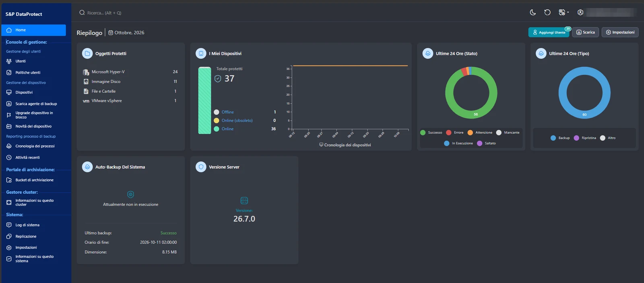This screenshot has height=283, width=644.
Task: Click the Online devices link
Action: (x=227, y=129)
